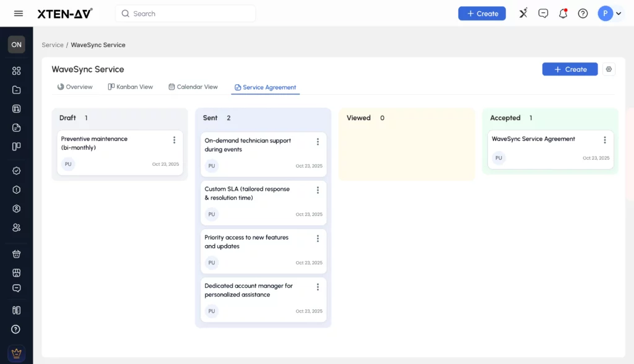
Task: Open Custom SLA card three-dot menu
Action: (318, 190)
